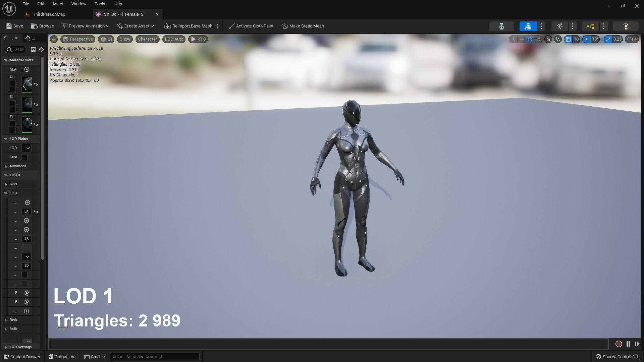This screenshot has width=644, height=362.
Task: Open the Animation editor mode icon
Action: 559,26
